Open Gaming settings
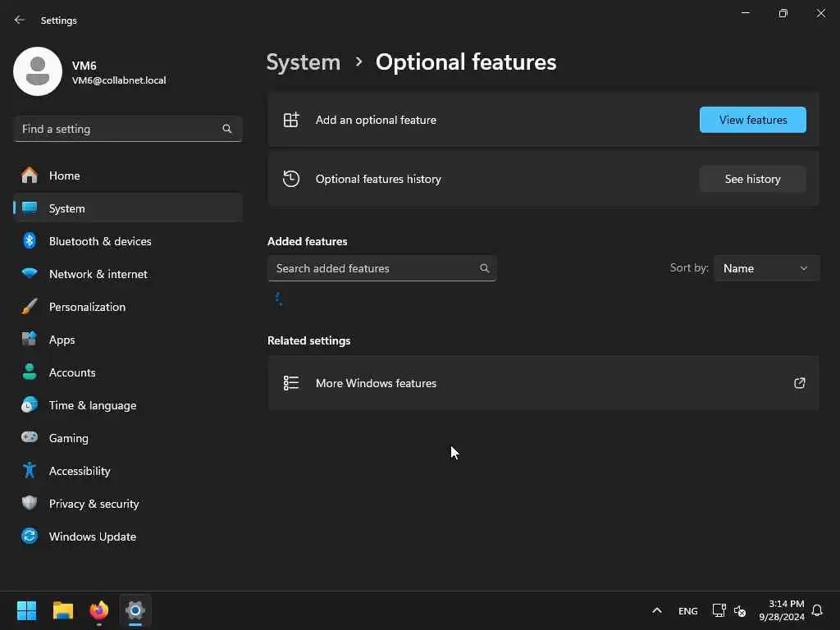 pos(127,438)
